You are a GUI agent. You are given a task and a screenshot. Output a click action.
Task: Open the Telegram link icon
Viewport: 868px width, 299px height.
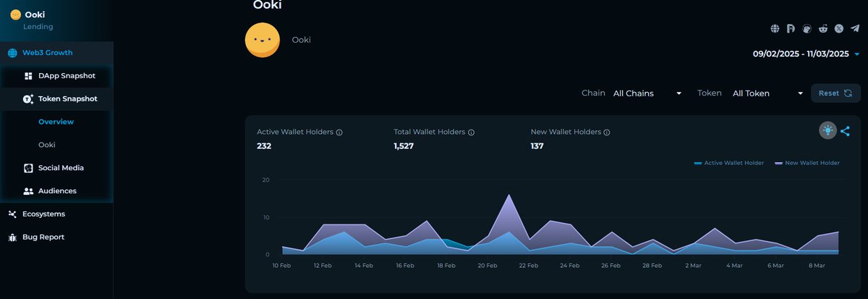pos(855,29)
